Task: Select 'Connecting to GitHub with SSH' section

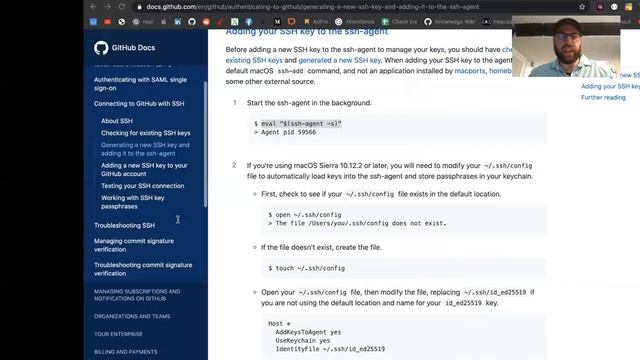Action: click(139, 104)
